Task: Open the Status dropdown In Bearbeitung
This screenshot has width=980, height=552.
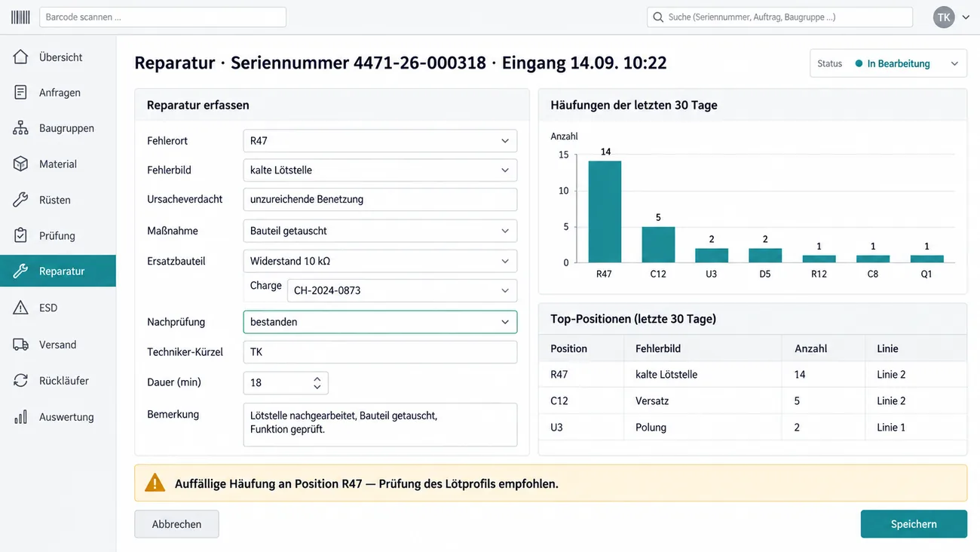Action: pyautogui.click(x=888, y=63)
